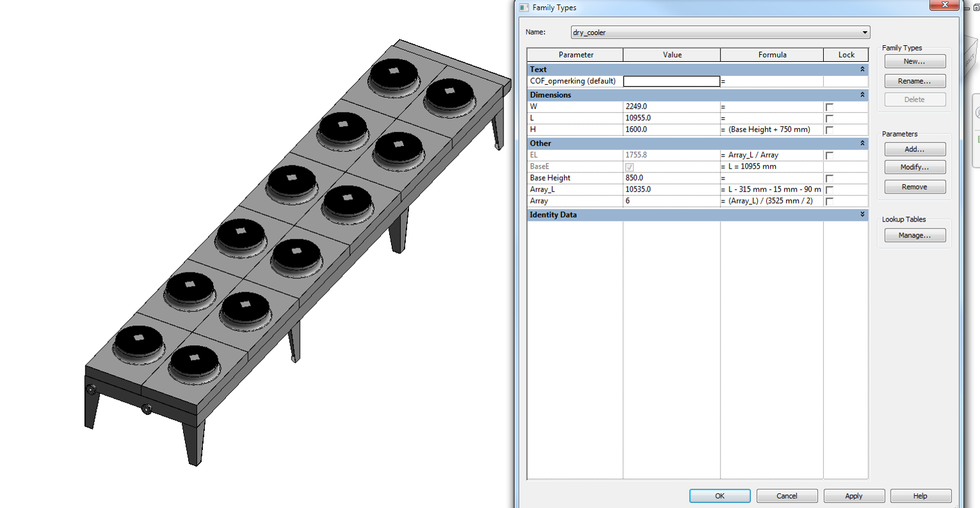
Task: Select the BaseE parameter name
Action: (x=540, y=167)
